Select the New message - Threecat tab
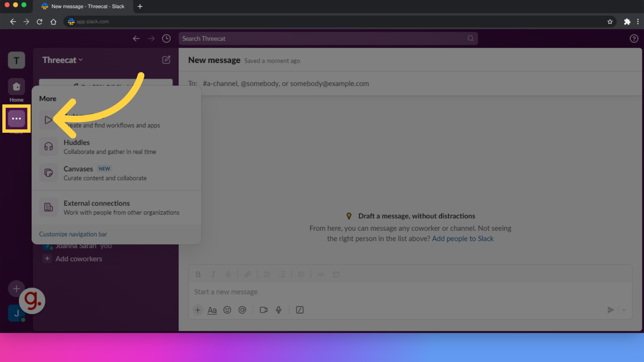Screen dimensions: 644x362 click(x=83, y=6)
